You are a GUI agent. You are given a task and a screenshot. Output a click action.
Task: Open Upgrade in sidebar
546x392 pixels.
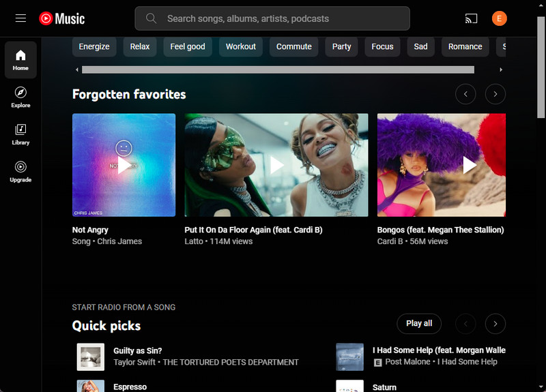point(20,172)
